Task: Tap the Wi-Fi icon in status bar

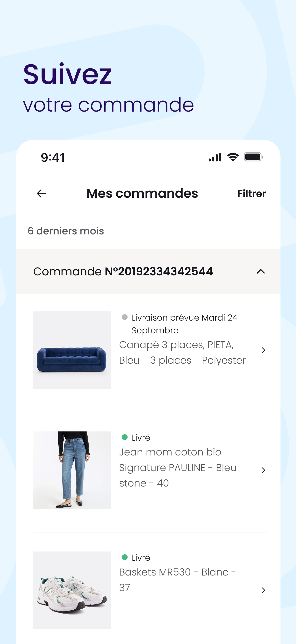Action: [x=233, y=157]
